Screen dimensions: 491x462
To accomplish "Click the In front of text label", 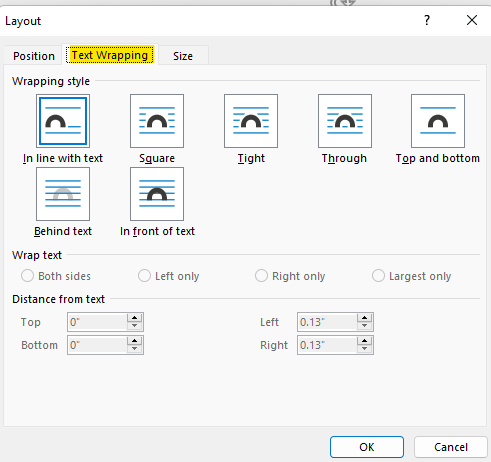I will click(157, 231).
